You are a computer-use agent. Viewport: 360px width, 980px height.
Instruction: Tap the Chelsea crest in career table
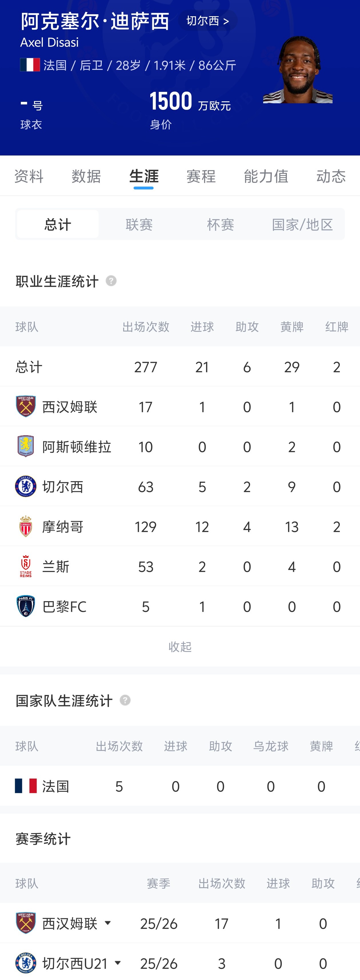point(25,486)
